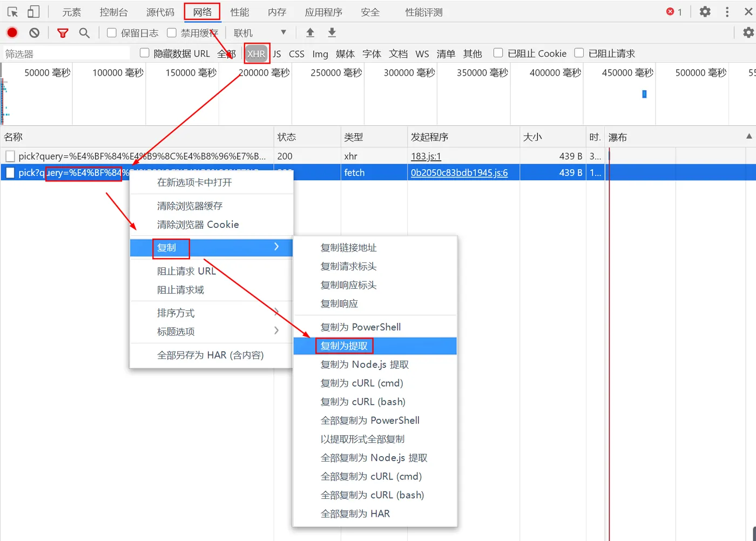Focus the 筛选器 filter input field
The width and height of the screenshot is (756, 541).
click(x=66, y=53)
